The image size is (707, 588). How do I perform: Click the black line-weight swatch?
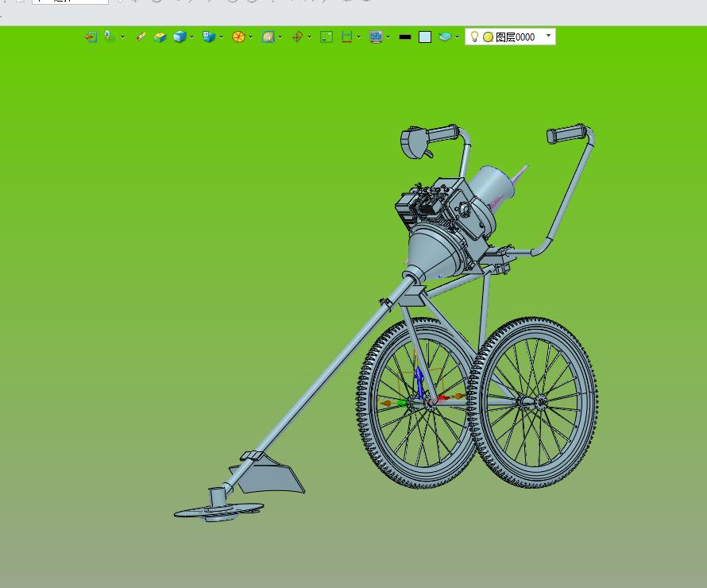coord(405,37)
